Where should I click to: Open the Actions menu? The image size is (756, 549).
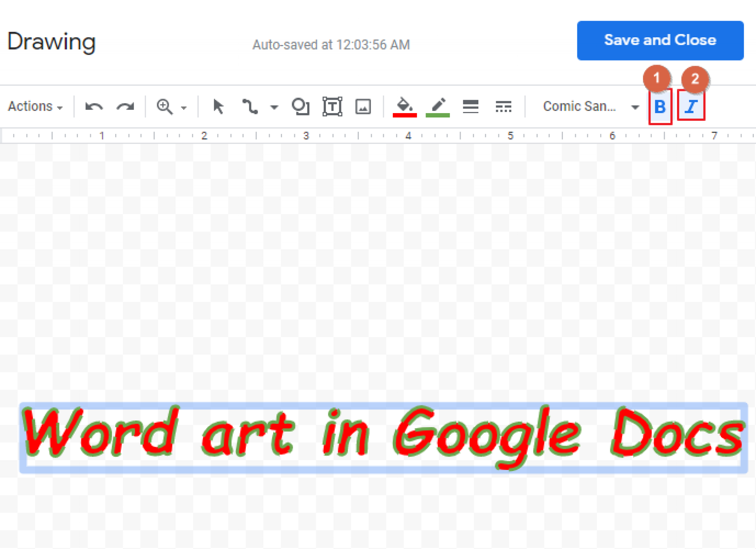click(x=35, y=106)
